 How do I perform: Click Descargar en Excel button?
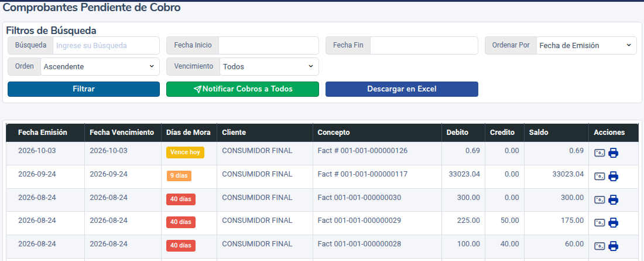402,89
